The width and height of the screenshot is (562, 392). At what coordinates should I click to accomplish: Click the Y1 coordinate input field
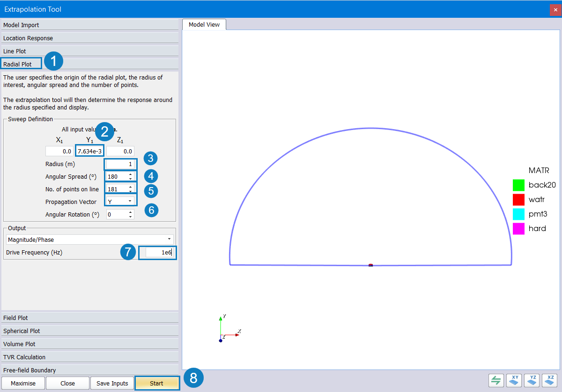pyautogui.click(x=90, y=152)
